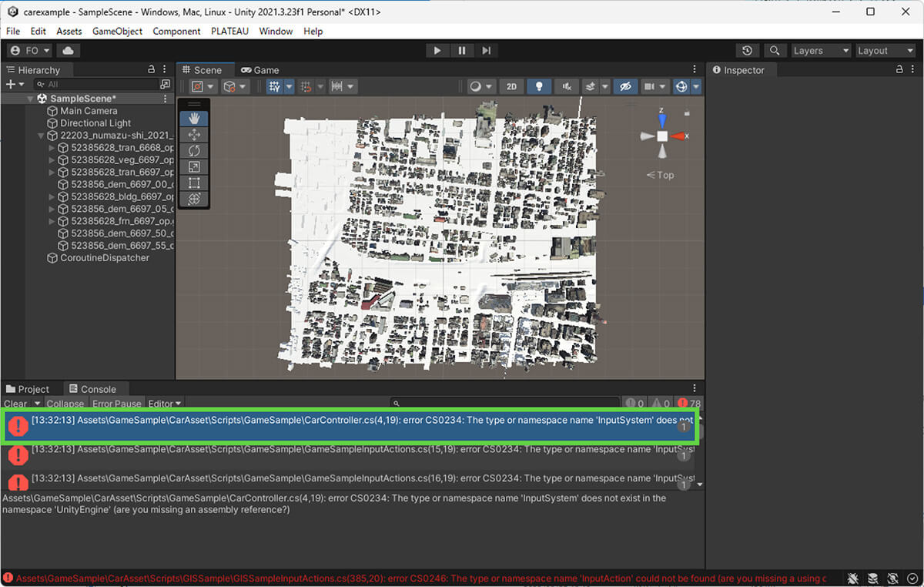Switch to the Game tab

coord(259,70)
